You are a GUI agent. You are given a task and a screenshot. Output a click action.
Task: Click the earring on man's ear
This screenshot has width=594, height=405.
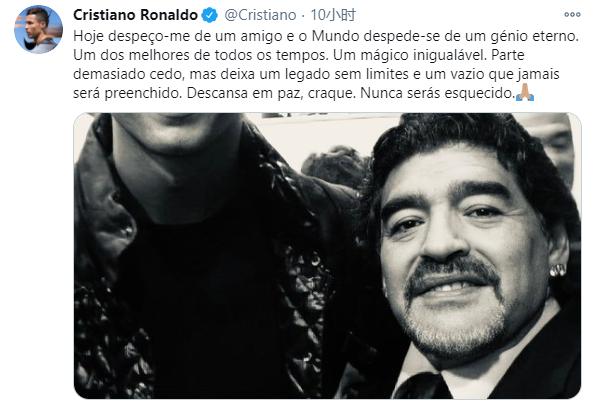tap(558, 270)
